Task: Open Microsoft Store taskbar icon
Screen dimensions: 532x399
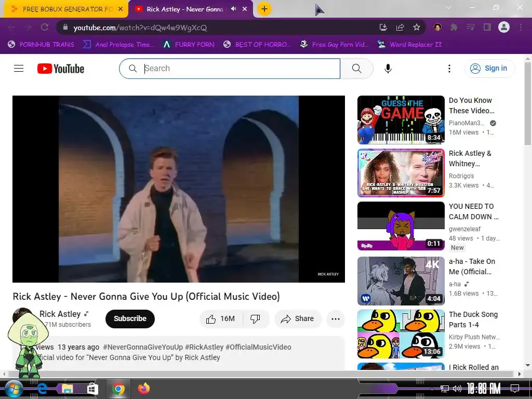Action: click(92, 389)
